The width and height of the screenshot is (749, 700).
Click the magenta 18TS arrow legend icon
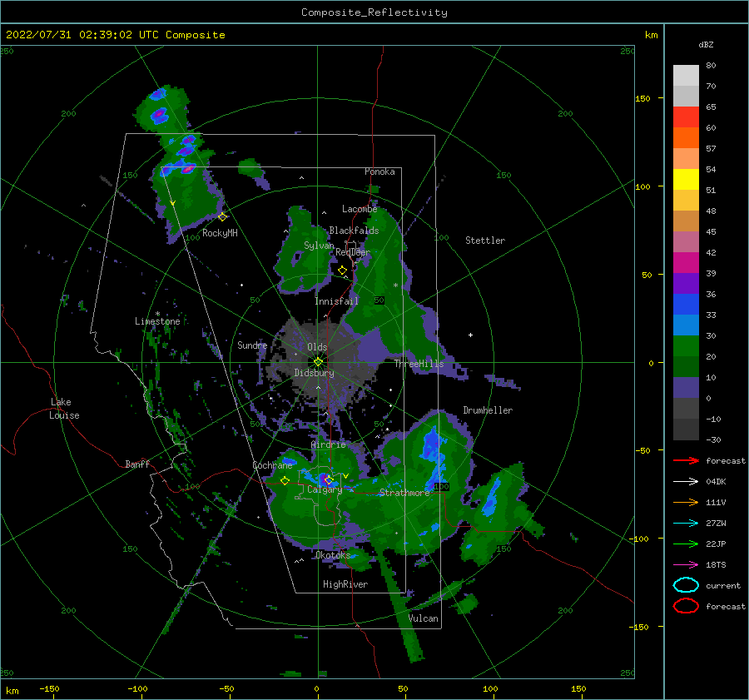(686, 565)
